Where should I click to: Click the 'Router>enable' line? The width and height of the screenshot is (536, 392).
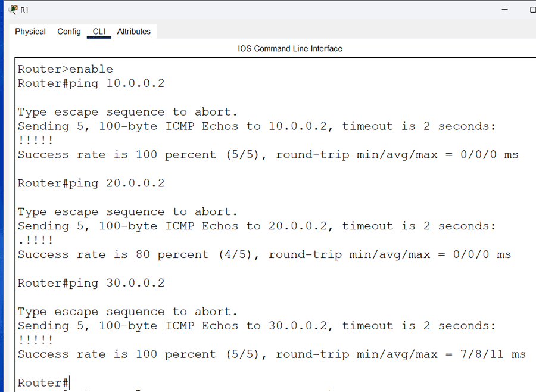[x=66, y=69]
